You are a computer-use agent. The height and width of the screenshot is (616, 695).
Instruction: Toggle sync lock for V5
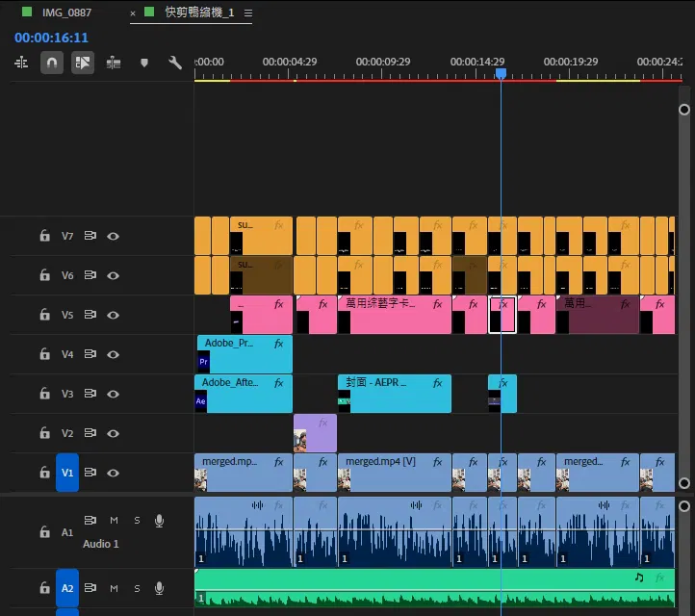coord(90,315)
